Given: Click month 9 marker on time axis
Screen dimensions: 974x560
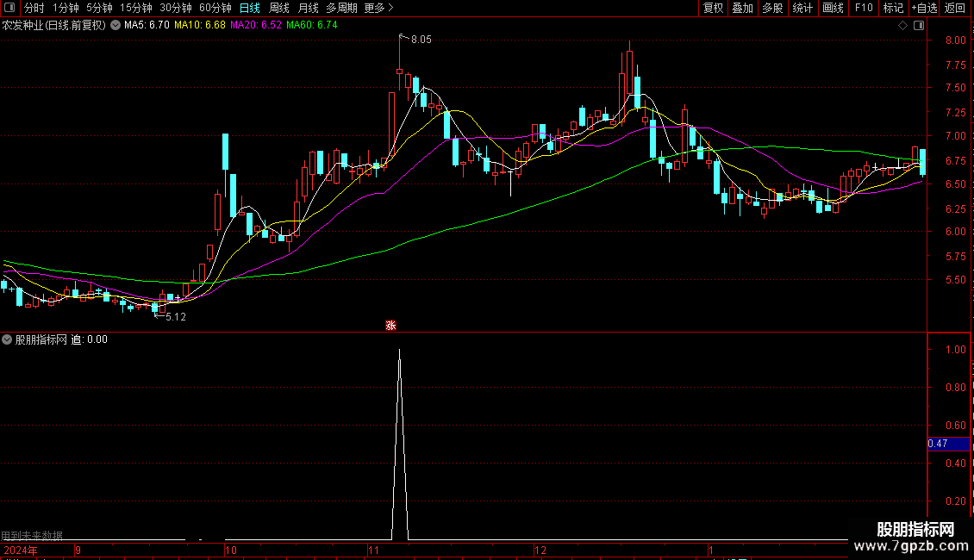Looking at the screenshot, I should point(78,550).
